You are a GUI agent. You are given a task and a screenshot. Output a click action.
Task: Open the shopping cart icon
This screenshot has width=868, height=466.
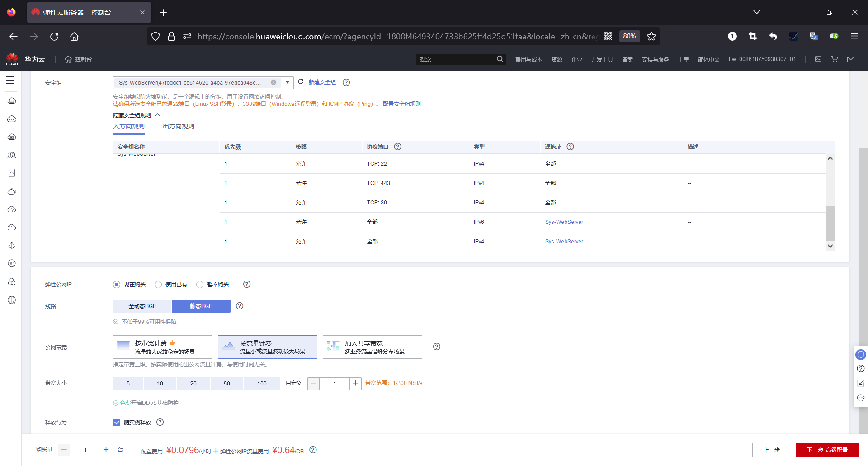pos(835,59)
